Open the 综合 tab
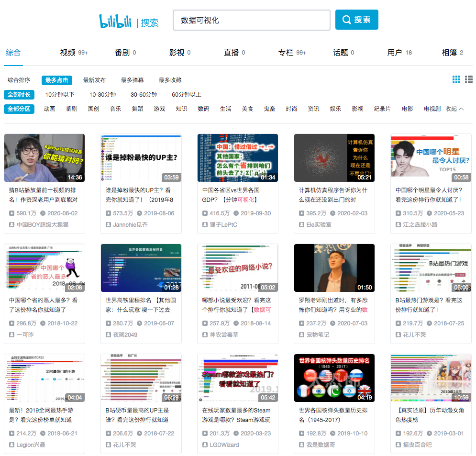The width and height of the screenshot is (476, 456). click(13, 53)
